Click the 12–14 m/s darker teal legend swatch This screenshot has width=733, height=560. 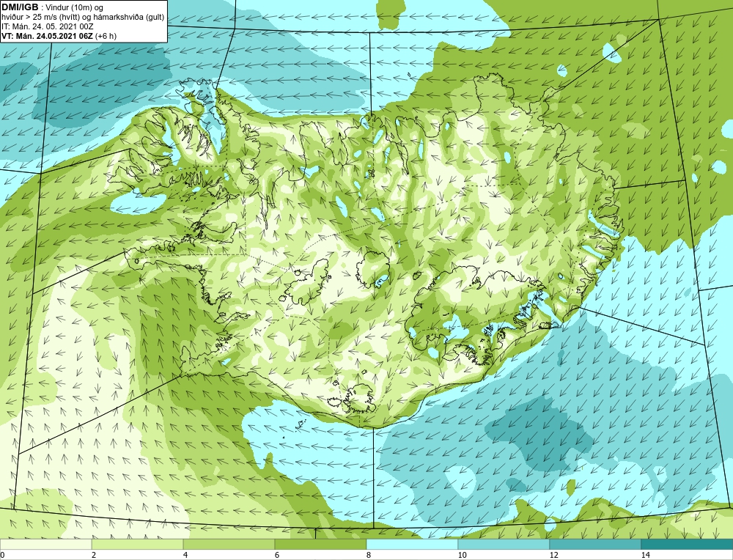pos(595,544)
